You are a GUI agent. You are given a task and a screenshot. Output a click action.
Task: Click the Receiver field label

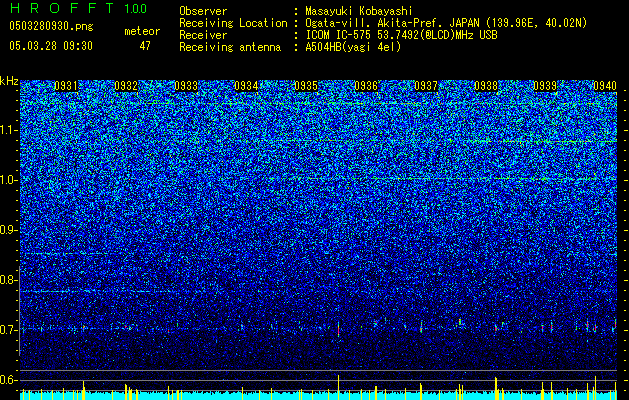(203, 35)
